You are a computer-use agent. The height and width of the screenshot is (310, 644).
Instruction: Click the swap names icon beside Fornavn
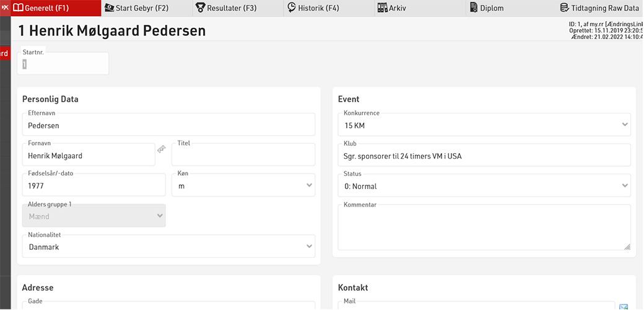(x=162, y=149)
